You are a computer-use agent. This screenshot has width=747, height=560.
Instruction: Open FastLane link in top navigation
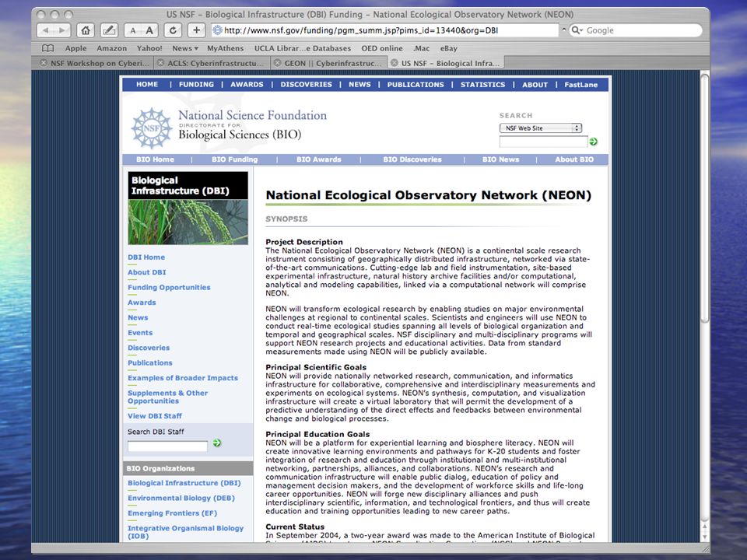click(580, 84)
